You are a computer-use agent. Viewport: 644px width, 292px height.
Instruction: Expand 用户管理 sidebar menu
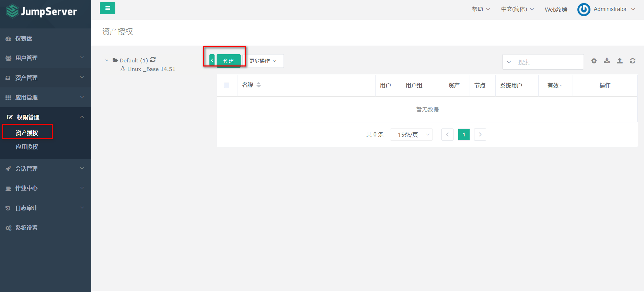click(x=45, y=58)
